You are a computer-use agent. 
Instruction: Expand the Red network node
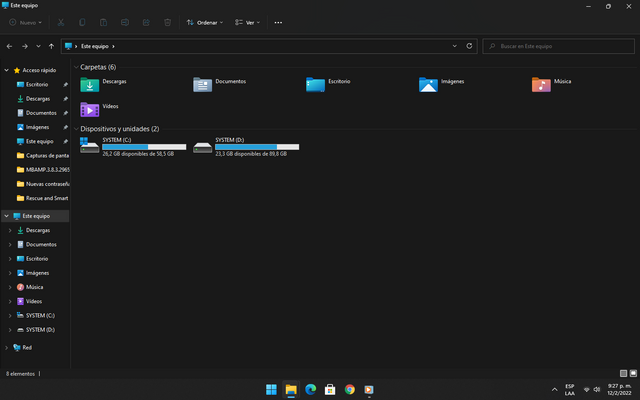click(x=7, y=347)
